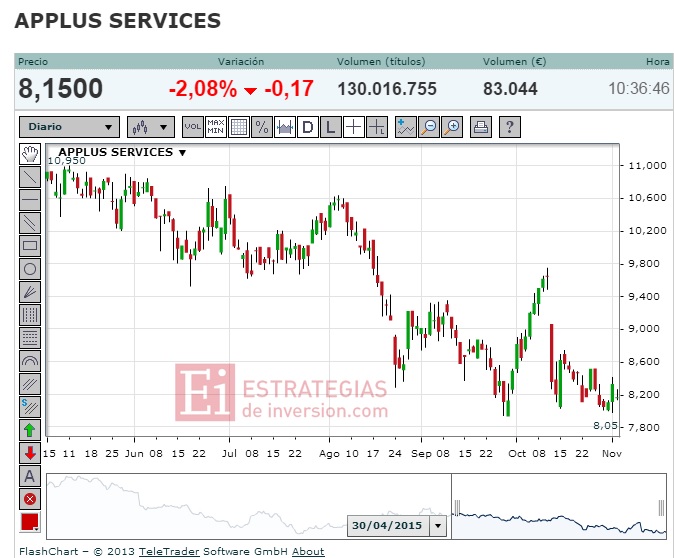Click the overview navigator historical area
The height and width of the screenshot is (558, 674).
pos(248,506)
